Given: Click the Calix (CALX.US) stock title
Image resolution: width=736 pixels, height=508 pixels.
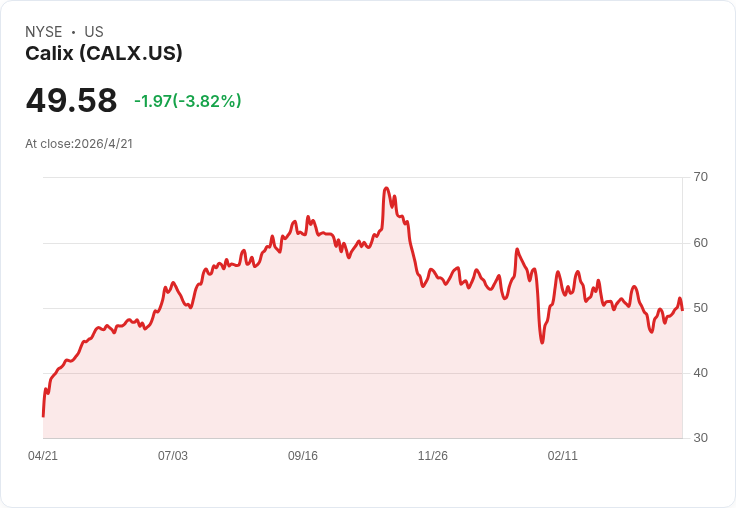Looking at the screenshot, I should pos(104,54).
